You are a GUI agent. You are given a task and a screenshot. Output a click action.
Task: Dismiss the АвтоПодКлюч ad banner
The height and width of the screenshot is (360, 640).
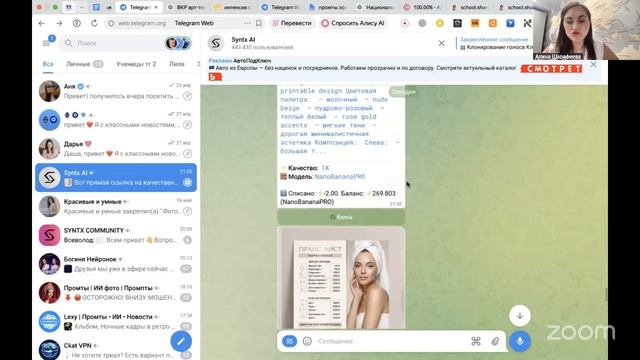(x=593, y=64)
